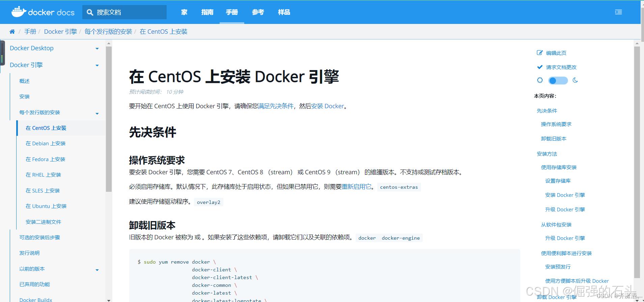Click the home icon in breadcrumb

tap(12, 32)
